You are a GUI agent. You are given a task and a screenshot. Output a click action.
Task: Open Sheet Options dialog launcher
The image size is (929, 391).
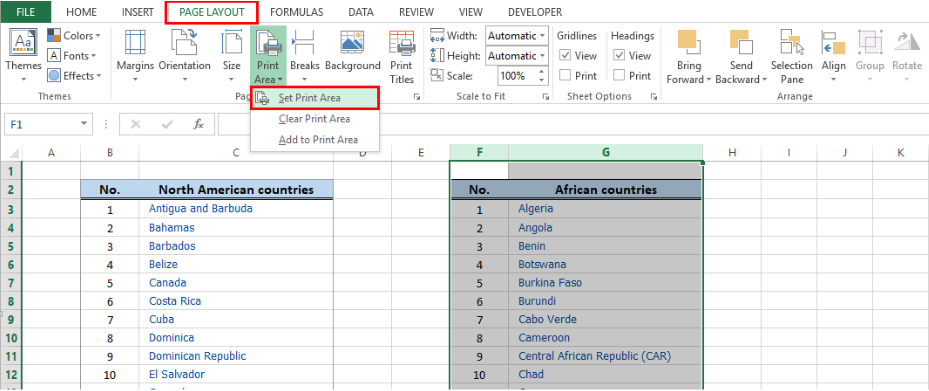[653, 97]
